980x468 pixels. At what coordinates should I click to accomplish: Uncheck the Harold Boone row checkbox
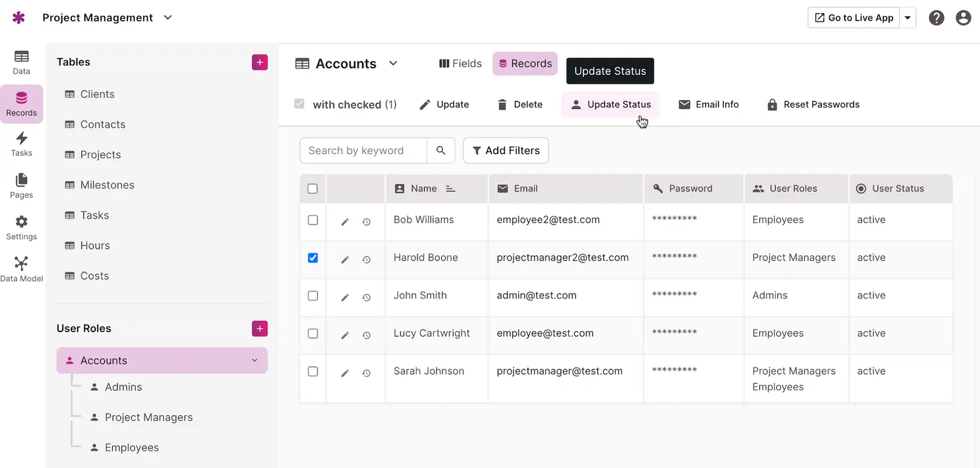coord(313,258)
